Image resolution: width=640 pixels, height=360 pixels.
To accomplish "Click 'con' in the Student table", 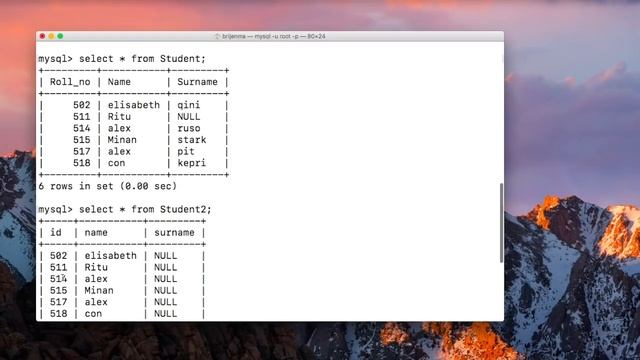I will click(116, 163).
